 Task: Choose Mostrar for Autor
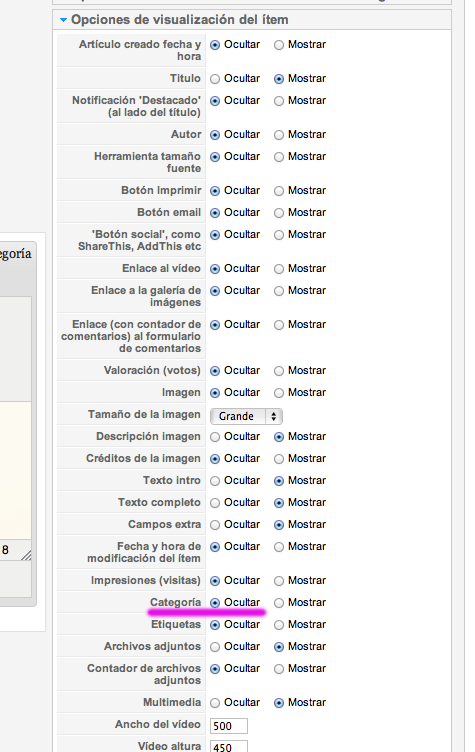click(279, 135)
